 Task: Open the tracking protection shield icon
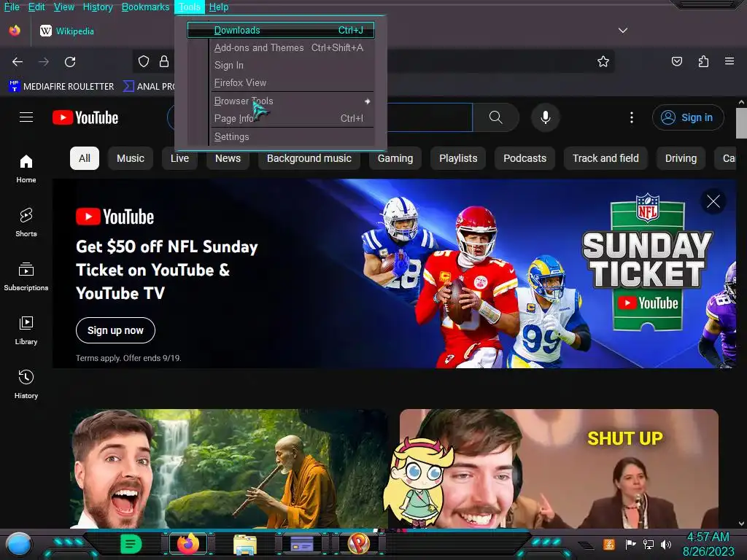144,61
